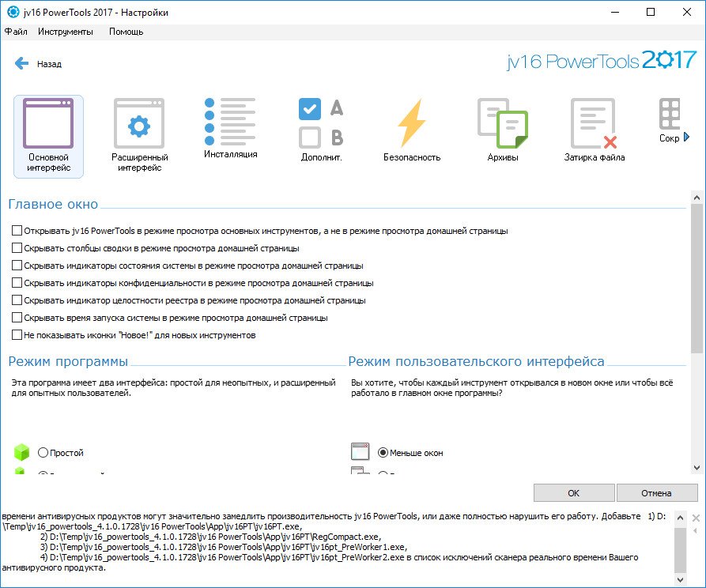Click the Назад link text
This screenshot has width=706, height=588.
click(49, 64)
